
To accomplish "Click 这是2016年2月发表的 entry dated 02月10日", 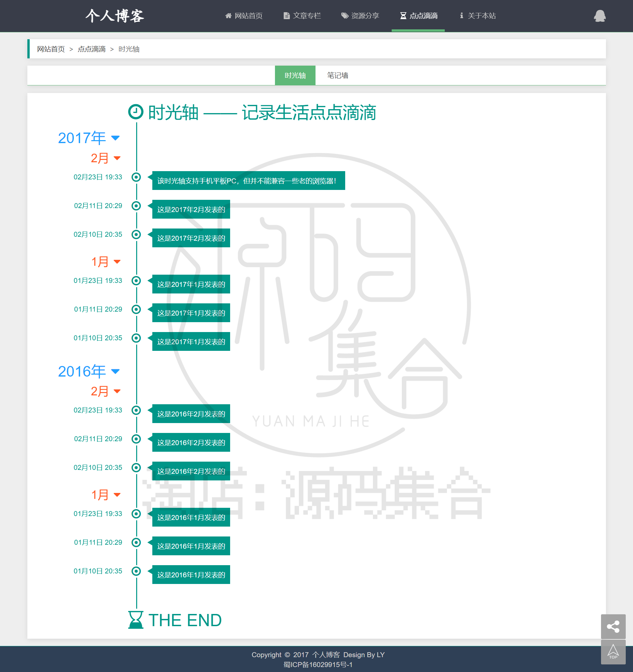I will coord(191,471).
